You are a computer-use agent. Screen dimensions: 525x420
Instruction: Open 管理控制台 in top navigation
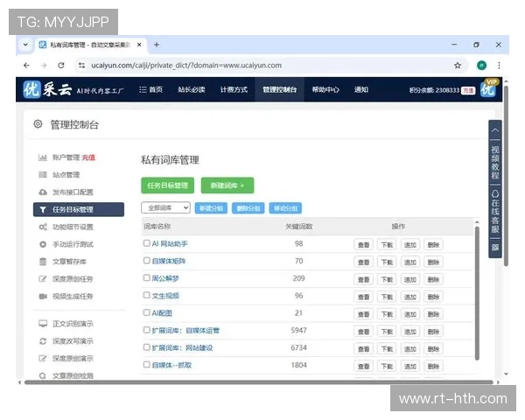[x=280, y=90]
